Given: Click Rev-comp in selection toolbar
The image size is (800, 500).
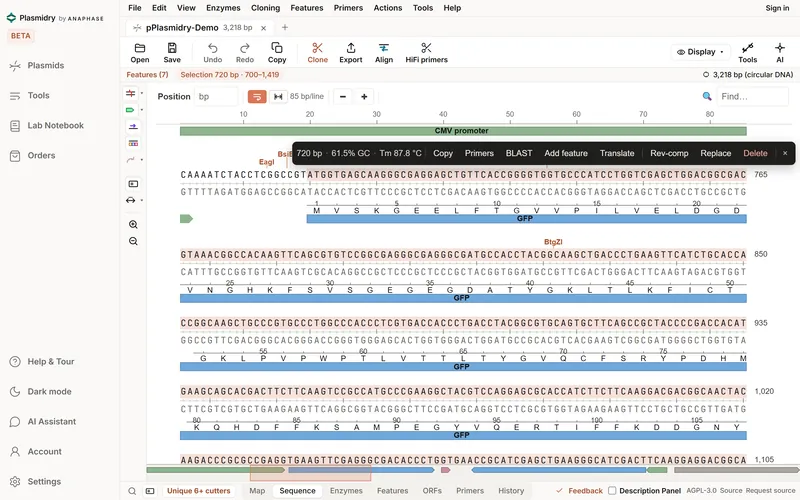Looking at the screenshot, I should 669,153.
